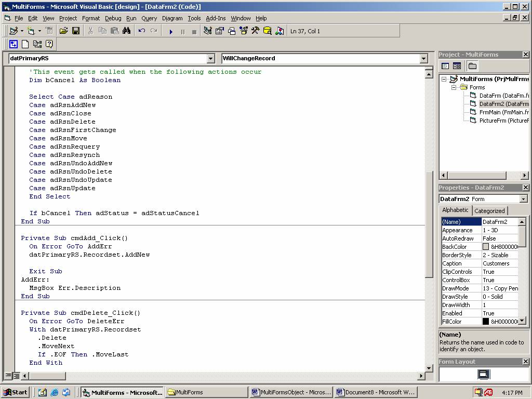
Task: Click the View Object icon in Project panel
Action: [x=457, y=66]
